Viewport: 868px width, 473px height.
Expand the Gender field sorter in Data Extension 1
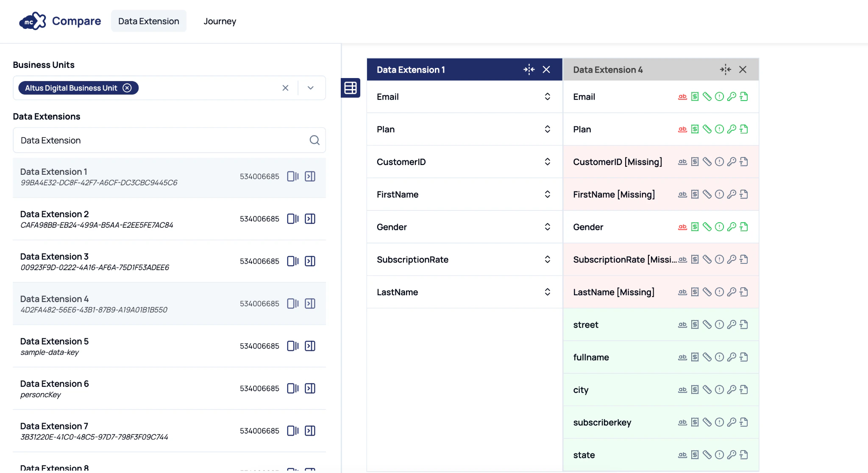[x=548, y=227]
